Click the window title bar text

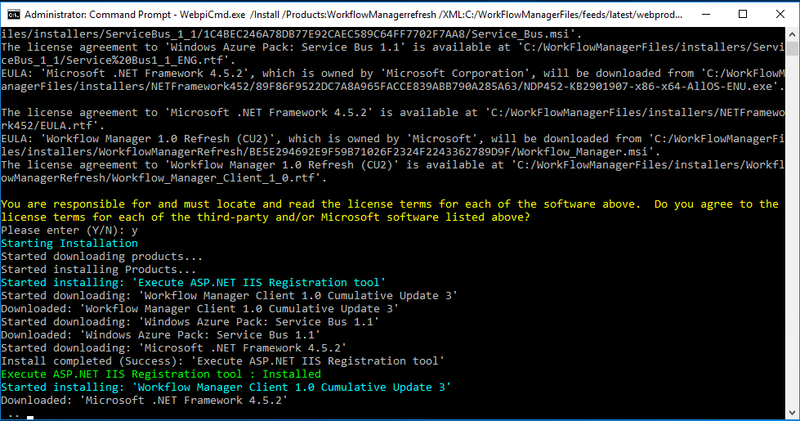pyautogui.click(x=353, y=14)
